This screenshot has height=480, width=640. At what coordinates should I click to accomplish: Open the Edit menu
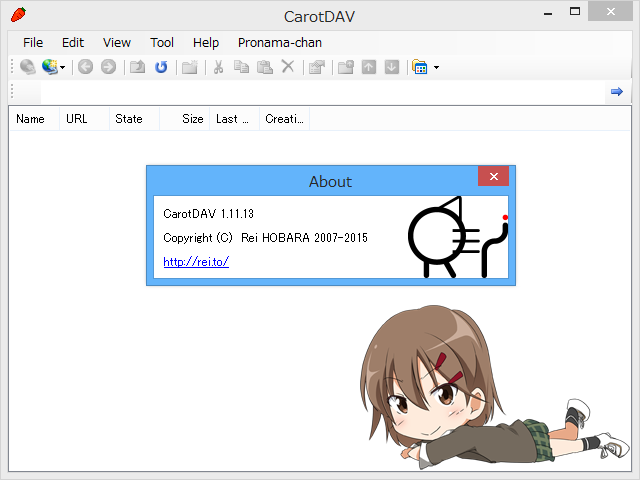(x=73, y=42)
